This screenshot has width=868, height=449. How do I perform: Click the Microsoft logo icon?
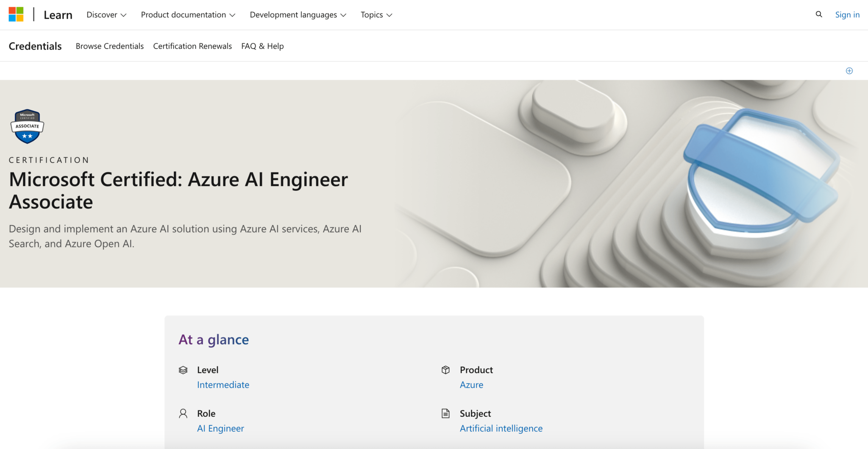pyautogui.click(x=16, y=14)
